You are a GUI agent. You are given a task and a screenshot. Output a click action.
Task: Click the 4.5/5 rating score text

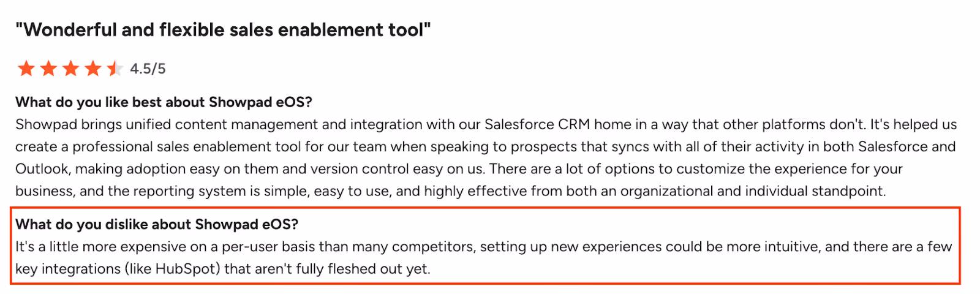(x=148, y=69)
